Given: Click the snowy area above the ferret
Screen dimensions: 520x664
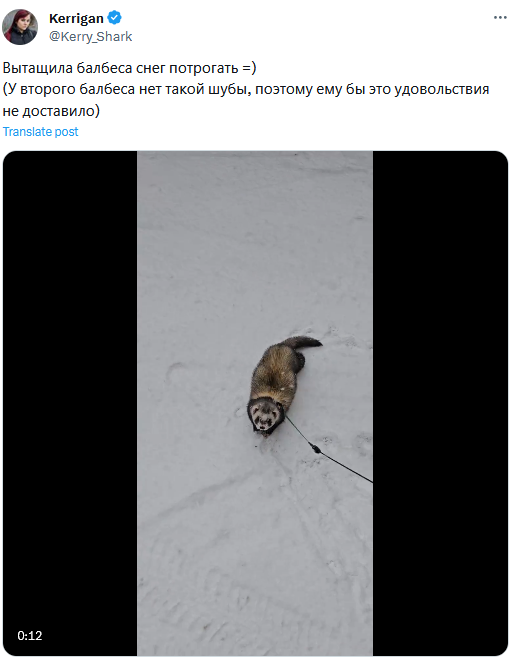Looking at the screenshot, I should tap(255, 241).
